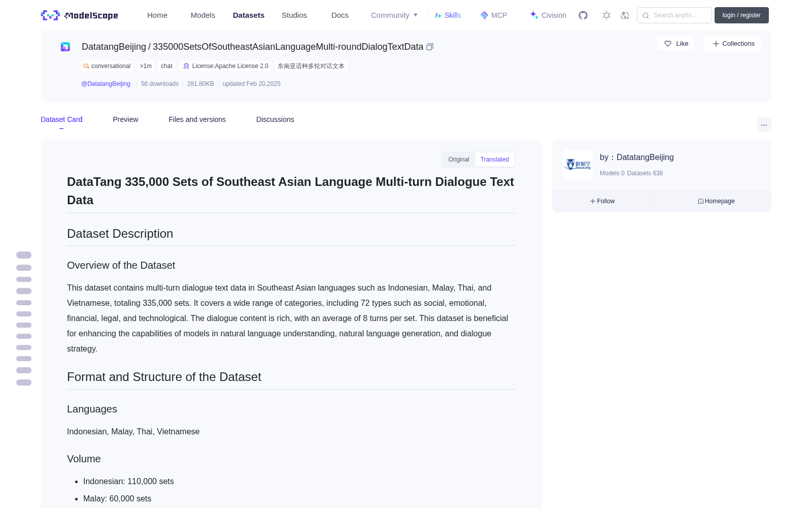Image resolution: width=812 pixels, height=508 pixels.
Task: Select the Dataset Card tab
Action: click(x=61, y=119)
